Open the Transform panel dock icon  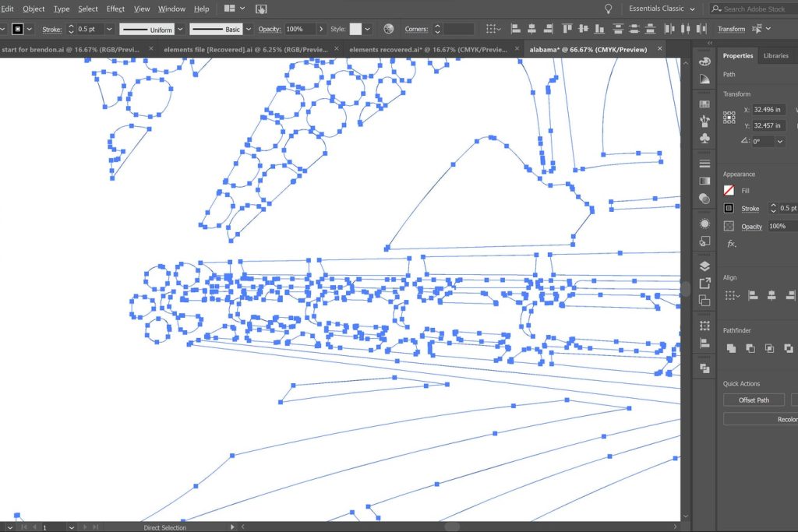(x=704, y=326)
